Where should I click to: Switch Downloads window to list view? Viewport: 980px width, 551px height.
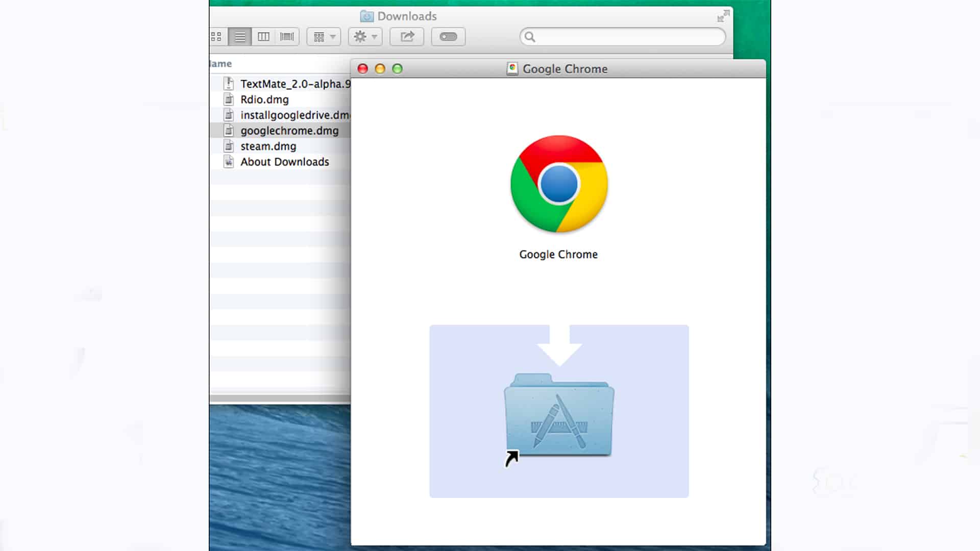click(x=240, y=37)
